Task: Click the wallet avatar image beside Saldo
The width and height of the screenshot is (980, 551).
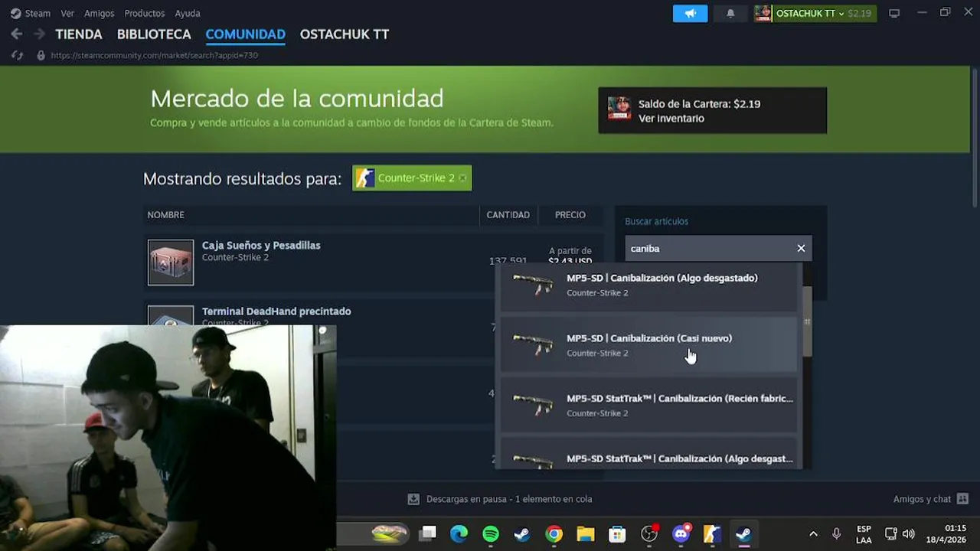Action: [x=619, y=109]
